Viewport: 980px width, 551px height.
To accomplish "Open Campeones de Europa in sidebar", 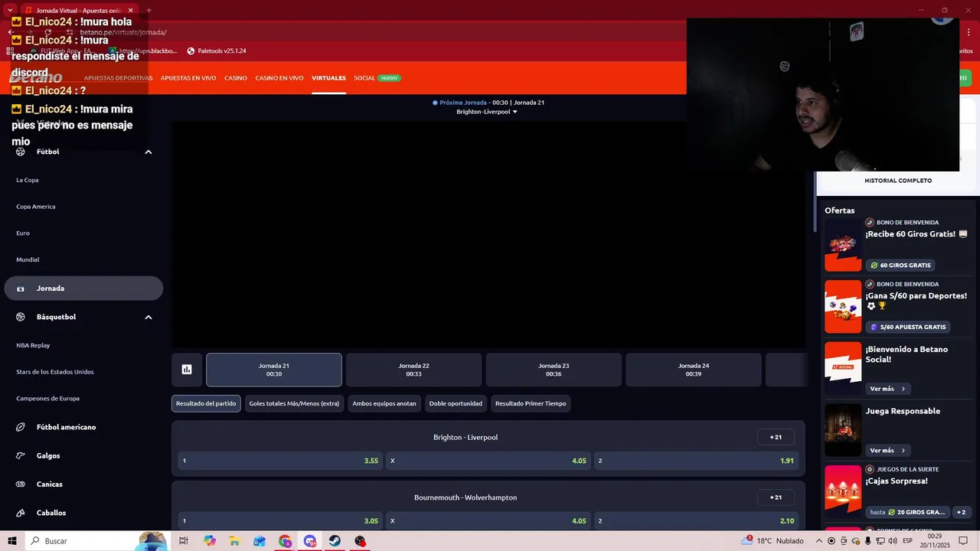I will point(47,399).
